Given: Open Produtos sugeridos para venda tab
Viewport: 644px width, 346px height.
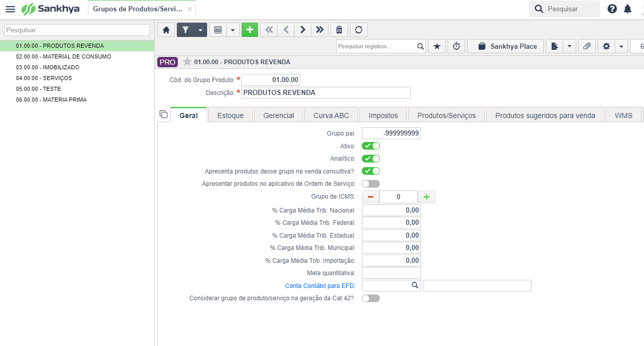Looking at the screenshot, I should click(545, 115).
